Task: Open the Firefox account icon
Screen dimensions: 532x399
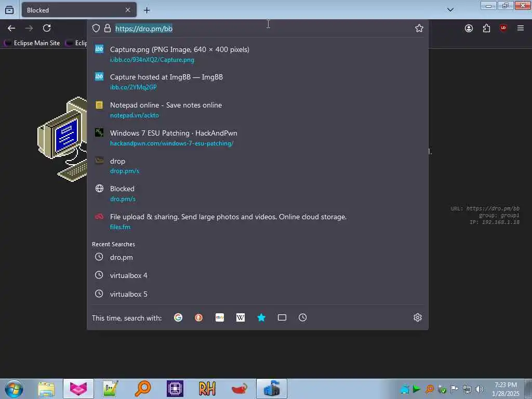Action: [469, 28]
